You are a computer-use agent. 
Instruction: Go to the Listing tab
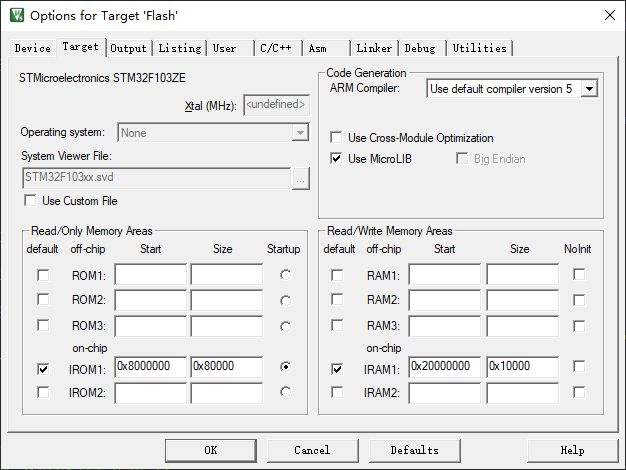(x=180, y=48)
